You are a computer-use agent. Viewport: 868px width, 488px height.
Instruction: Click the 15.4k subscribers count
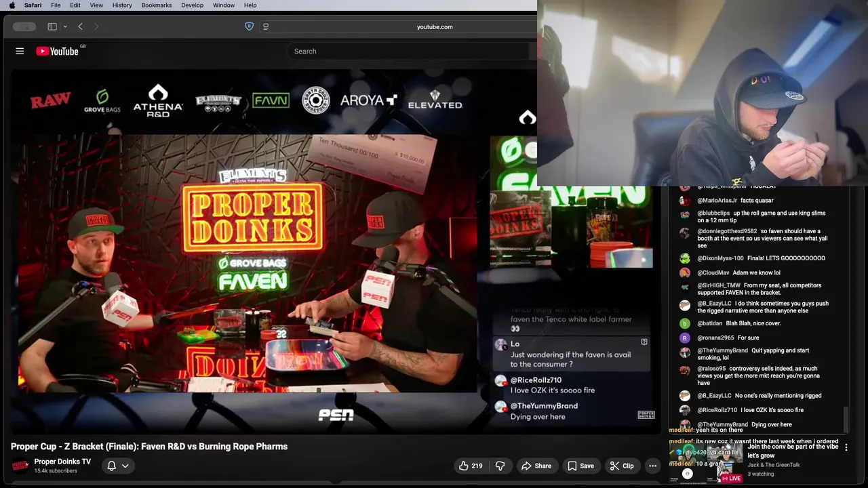(x=56, y=471)
